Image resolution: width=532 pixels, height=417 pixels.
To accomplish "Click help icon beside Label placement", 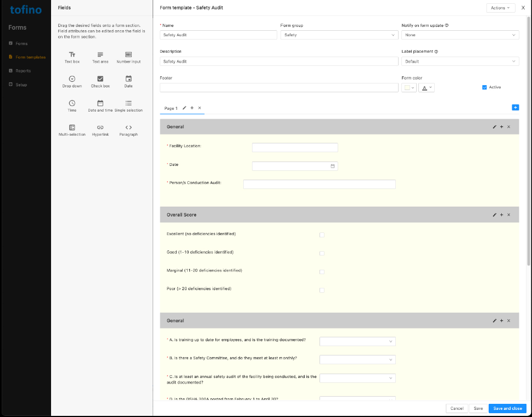I will 436,52.
